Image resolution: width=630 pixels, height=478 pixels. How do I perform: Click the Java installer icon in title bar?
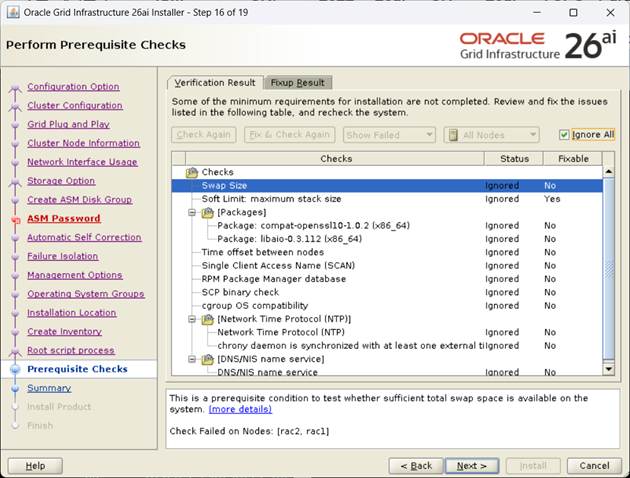[13, 12]
